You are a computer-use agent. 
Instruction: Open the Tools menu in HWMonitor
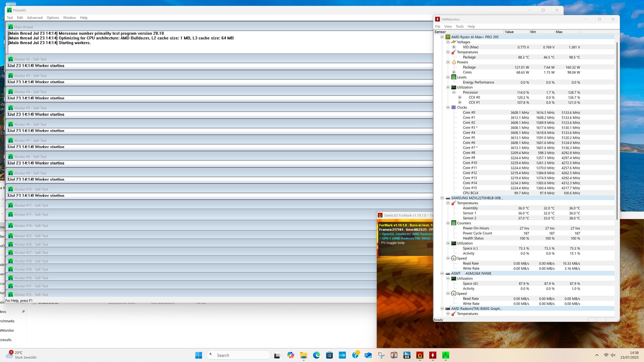pos(460,26)
